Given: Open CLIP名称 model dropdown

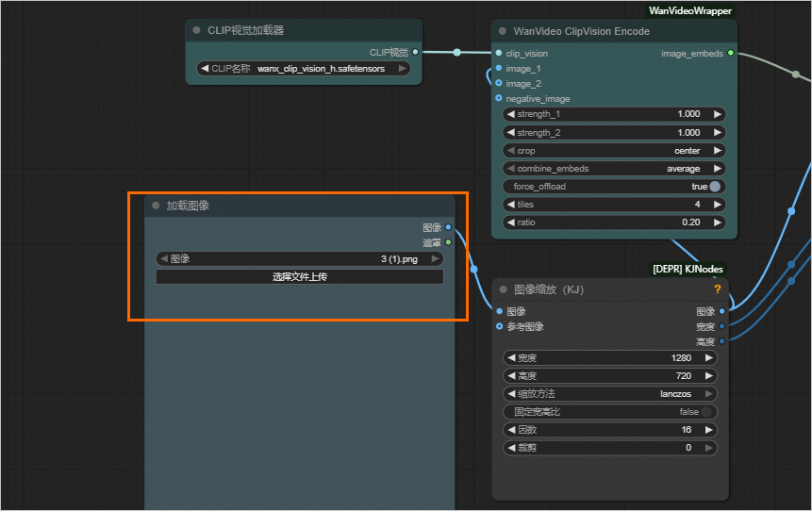Looking at the screenshot, I should [x=304, y=68].
